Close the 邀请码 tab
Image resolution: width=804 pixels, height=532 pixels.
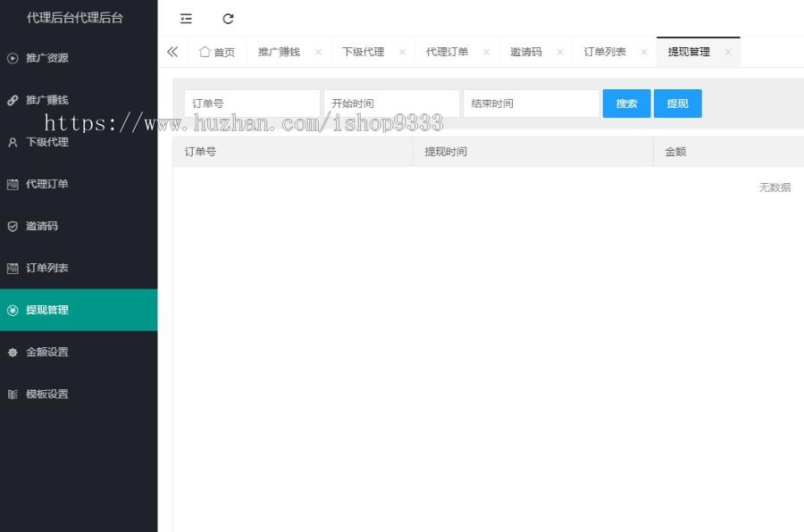[x=560, y=52]
